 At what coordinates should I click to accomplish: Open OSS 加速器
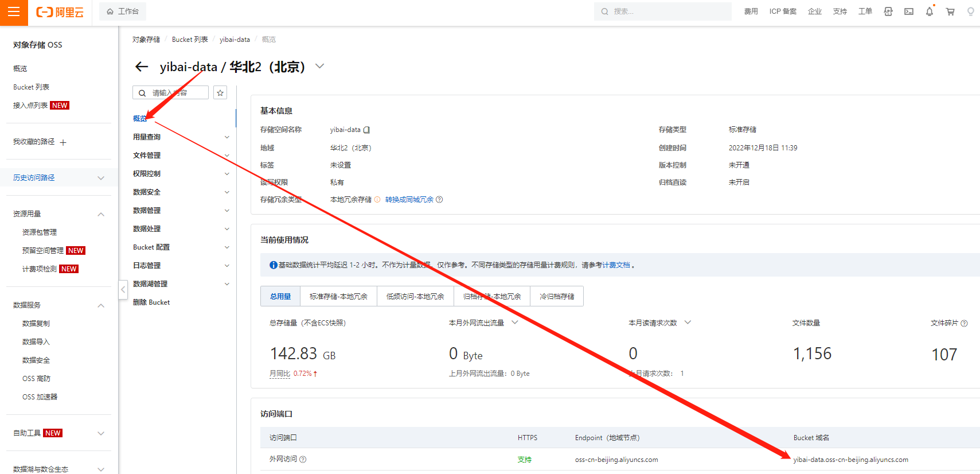click(x=40, y=397)
